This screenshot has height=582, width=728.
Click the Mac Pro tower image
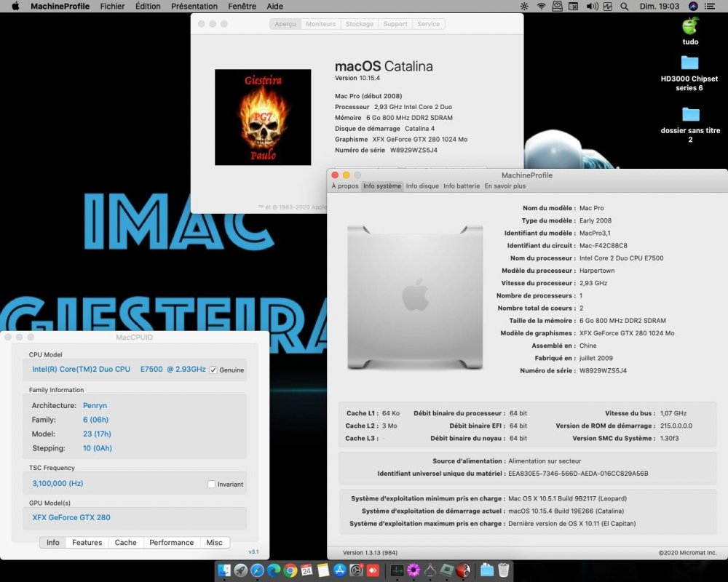click(x=415, y=298)
